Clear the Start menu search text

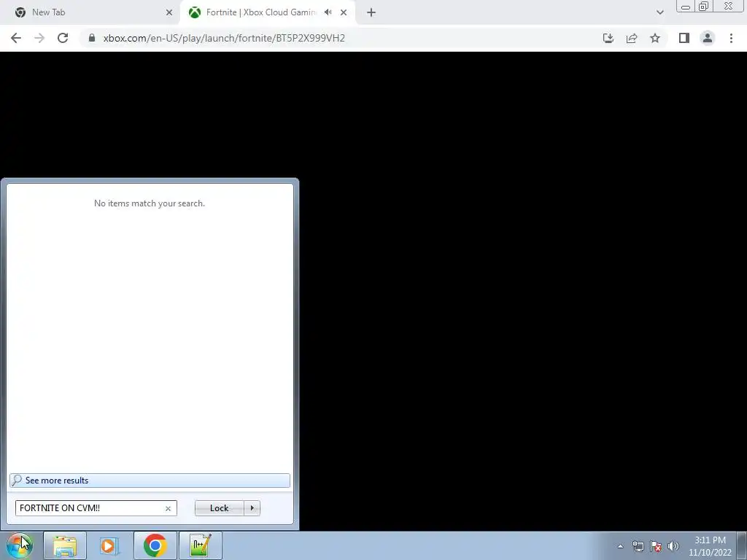(x=169, y=508)
